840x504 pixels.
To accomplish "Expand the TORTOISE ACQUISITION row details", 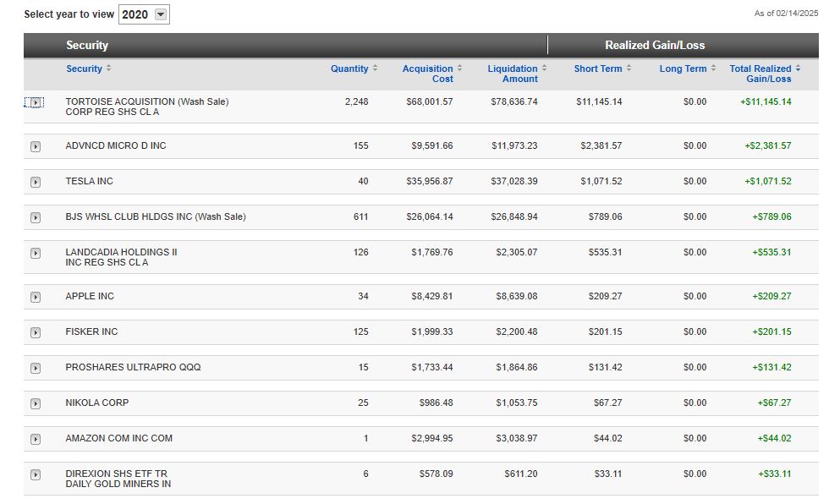I will tap(36, 102).
